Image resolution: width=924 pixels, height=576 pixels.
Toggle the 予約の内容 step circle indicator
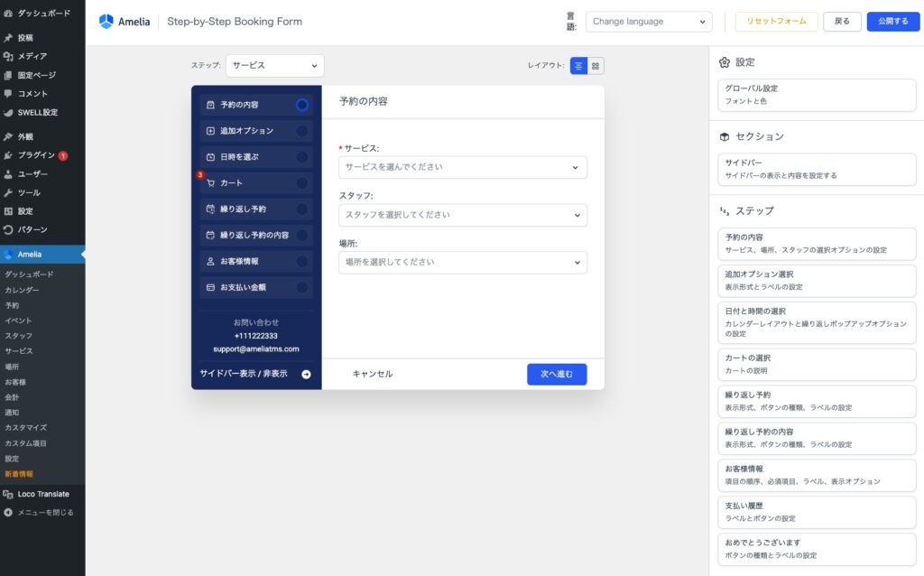[301, 105]
